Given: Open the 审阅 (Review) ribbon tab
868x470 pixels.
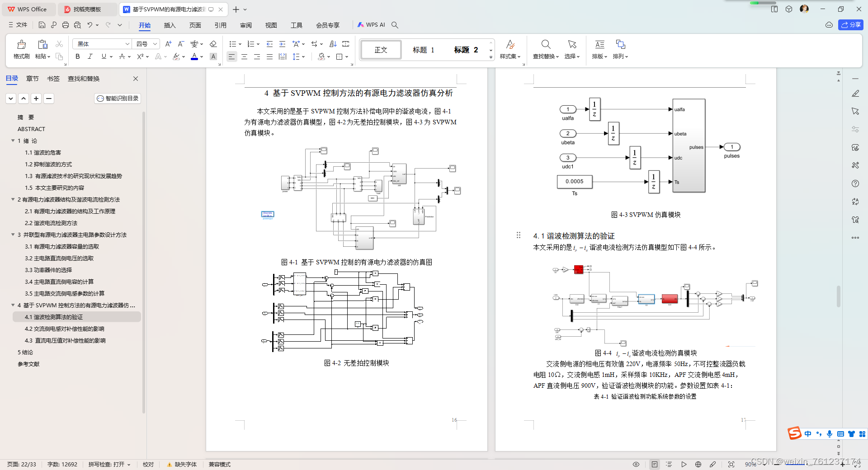Looking at the screenshot, I should coord(245,25).
